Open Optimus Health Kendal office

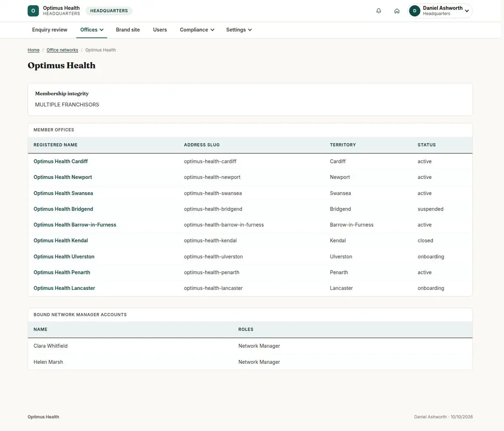tap(60, 241)
